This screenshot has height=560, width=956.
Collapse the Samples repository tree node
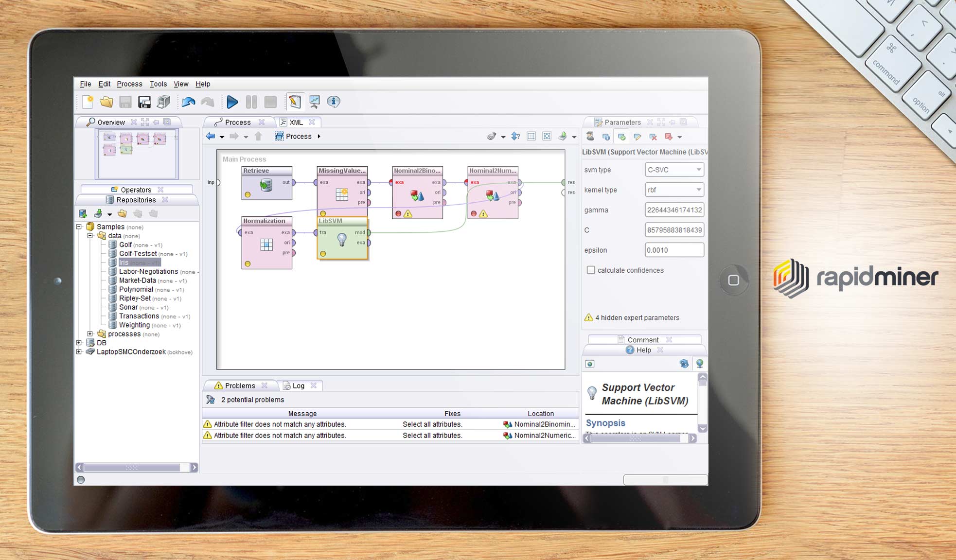tap(79, 227)
